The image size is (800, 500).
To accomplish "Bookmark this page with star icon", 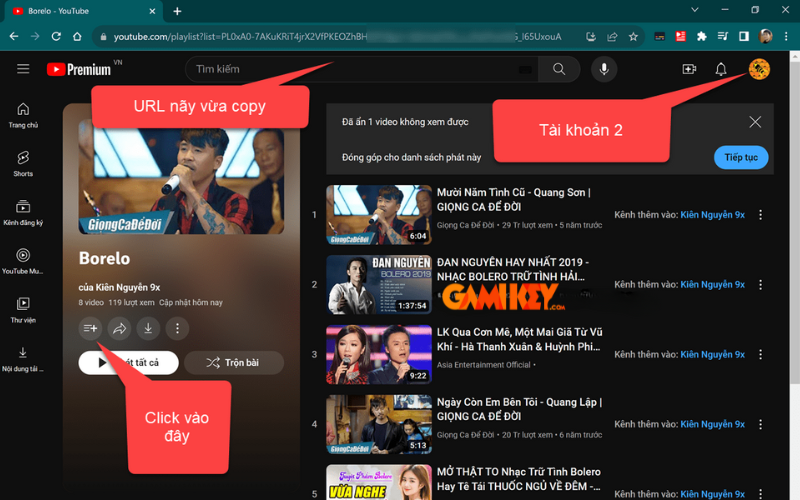I will 633,37.
